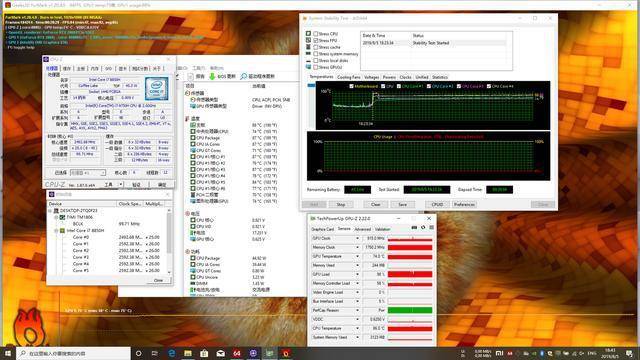
Task: Switch to the Voltages tab
Action: coord(371,77)
